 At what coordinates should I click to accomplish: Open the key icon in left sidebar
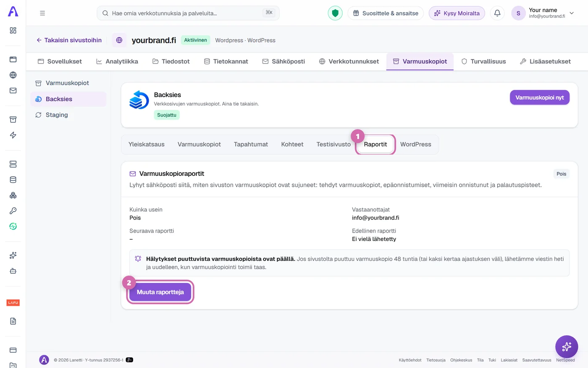[x=13, y=211]
